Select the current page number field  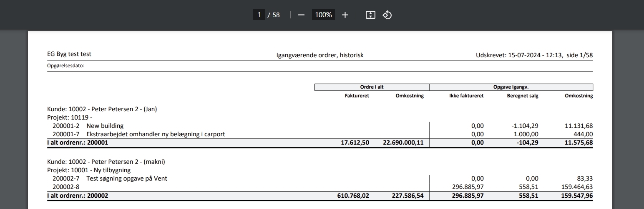[259, 15]
